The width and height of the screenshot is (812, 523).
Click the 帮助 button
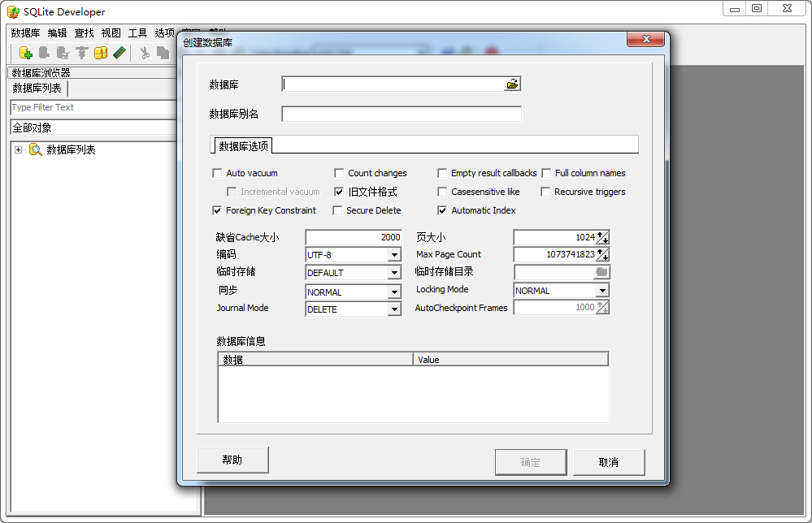pos(232,459)
